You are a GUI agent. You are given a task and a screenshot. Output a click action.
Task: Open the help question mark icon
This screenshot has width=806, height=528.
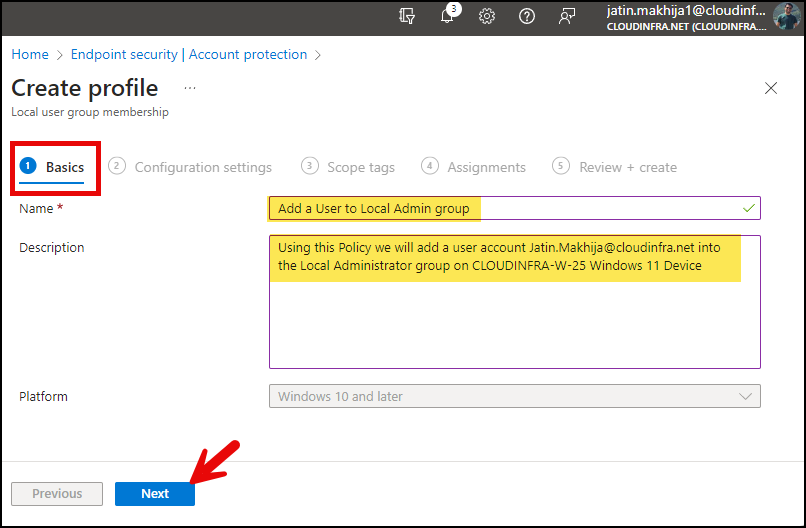pyautogui.click(x=527, y=16)
